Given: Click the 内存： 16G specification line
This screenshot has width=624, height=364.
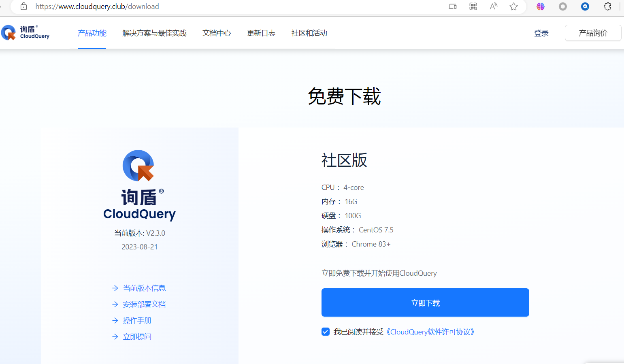Looking at the screenshot, I should coord(339,202).
